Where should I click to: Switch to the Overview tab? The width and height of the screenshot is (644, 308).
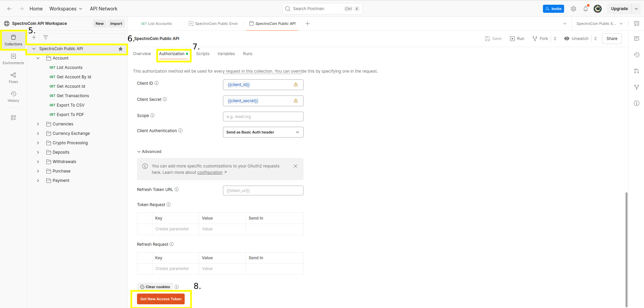click(x=142, y=54)
